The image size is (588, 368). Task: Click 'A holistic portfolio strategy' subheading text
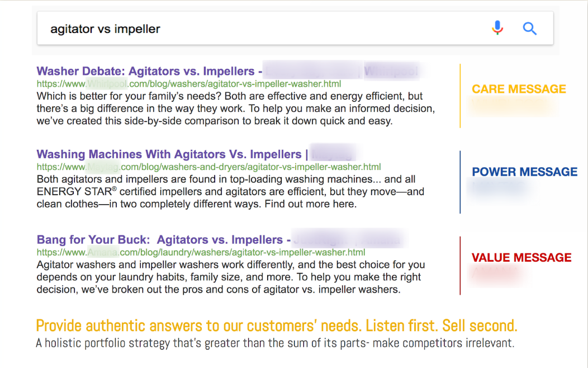pos(274,343)
